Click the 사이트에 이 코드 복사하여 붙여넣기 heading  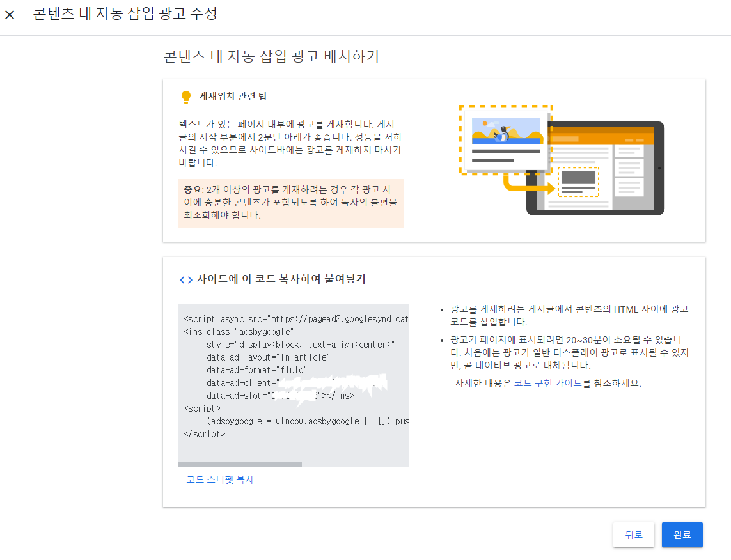click(x=281, y=279)
